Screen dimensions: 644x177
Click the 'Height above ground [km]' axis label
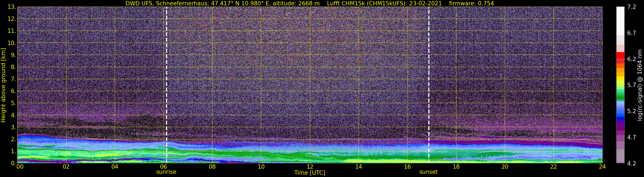point(3,85)
